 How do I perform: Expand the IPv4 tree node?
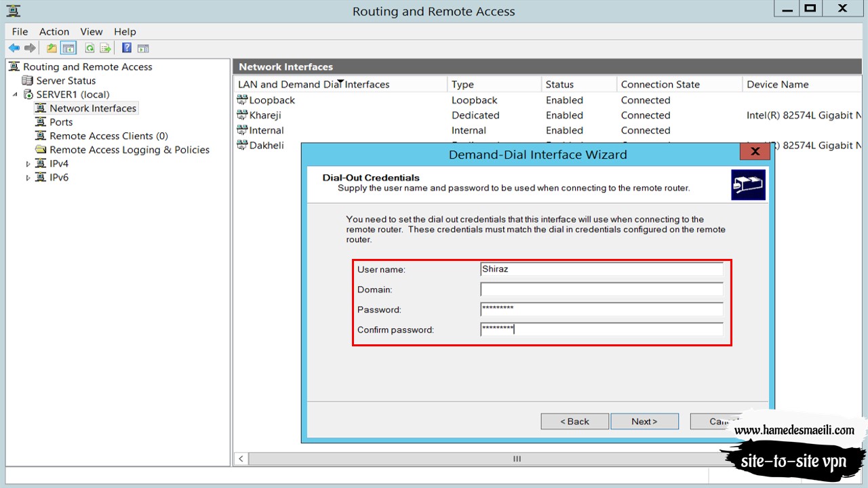pos(28,164)
